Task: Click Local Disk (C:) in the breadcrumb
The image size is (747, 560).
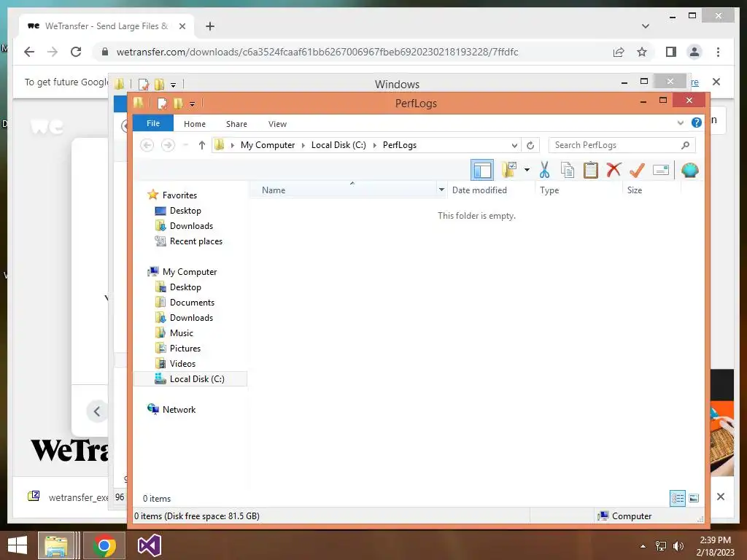Action: [x=338, y=145]
